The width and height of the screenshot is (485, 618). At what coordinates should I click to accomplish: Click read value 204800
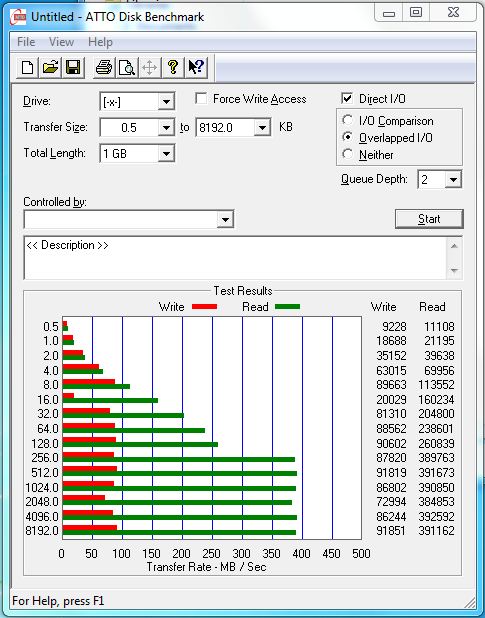437,414
